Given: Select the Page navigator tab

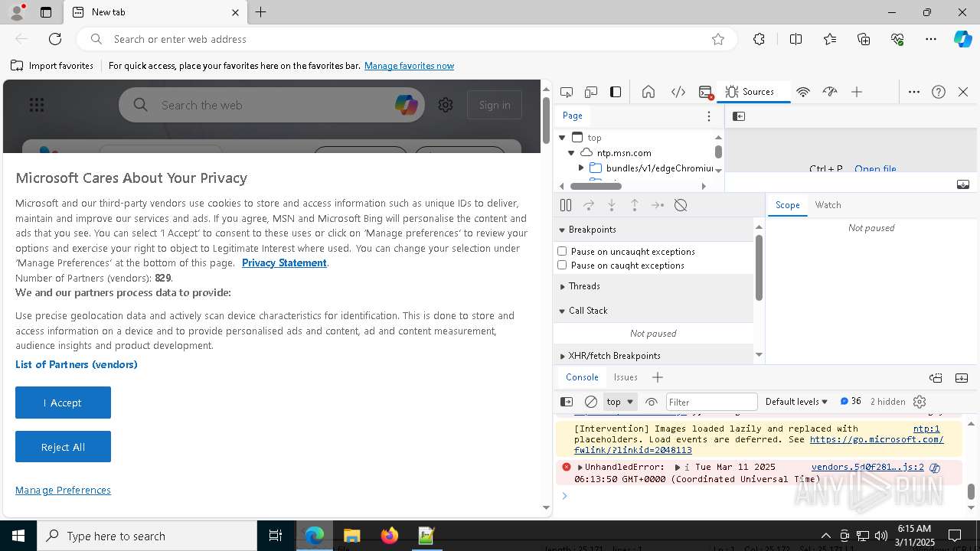Looking at the screenshot, I should [x=573, y=116].
